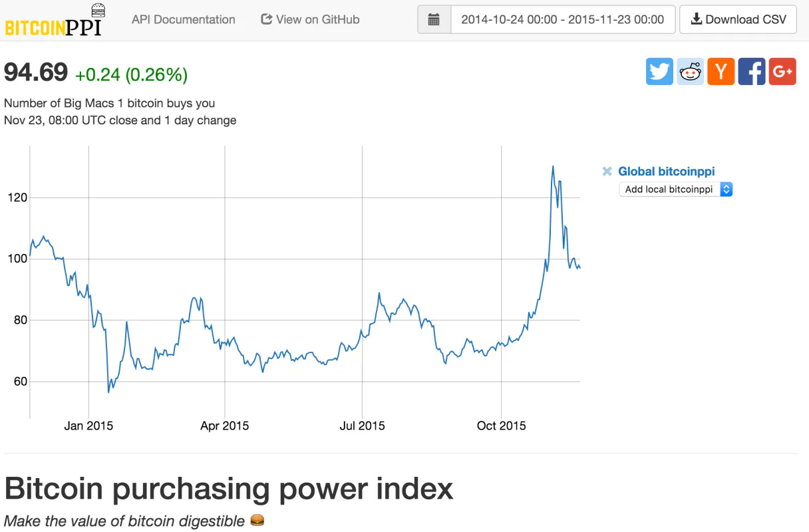Share on Google Plus icon

pos(782,72)
